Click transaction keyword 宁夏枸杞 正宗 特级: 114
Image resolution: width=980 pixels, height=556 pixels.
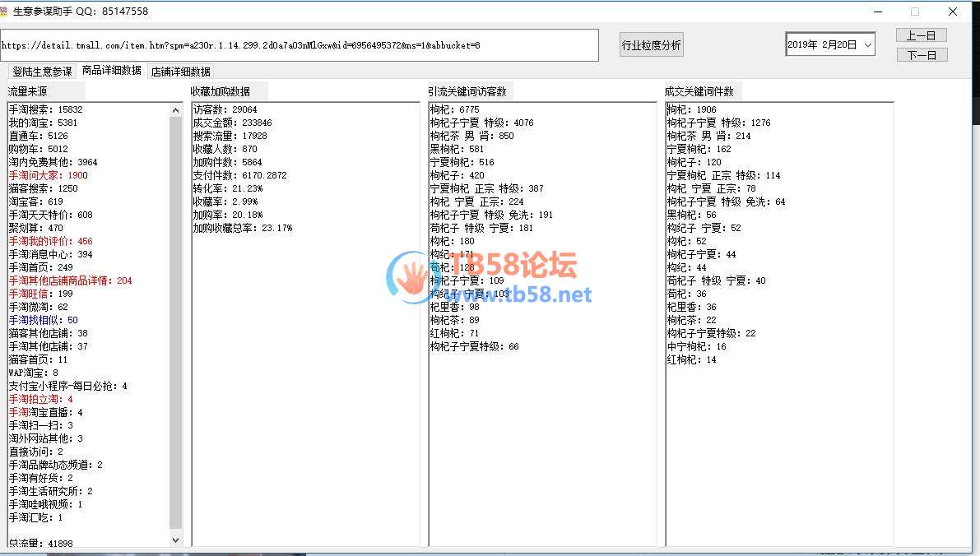(724, 175)
